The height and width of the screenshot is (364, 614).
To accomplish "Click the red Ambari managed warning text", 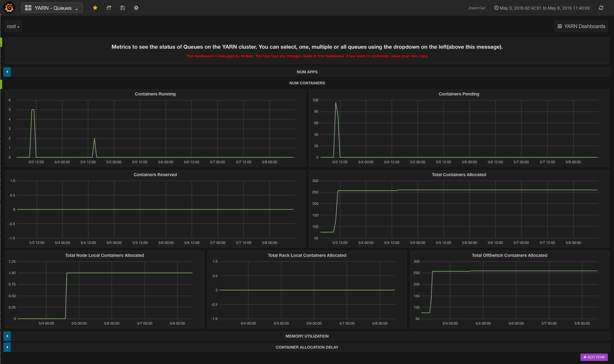I will coord(307,56).
